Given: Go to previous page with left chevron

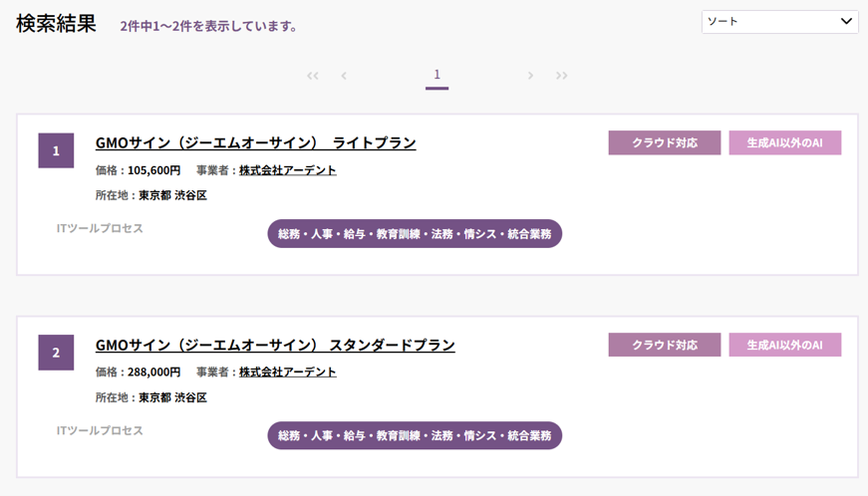Looking at the screenshot, I should [344, 76].
